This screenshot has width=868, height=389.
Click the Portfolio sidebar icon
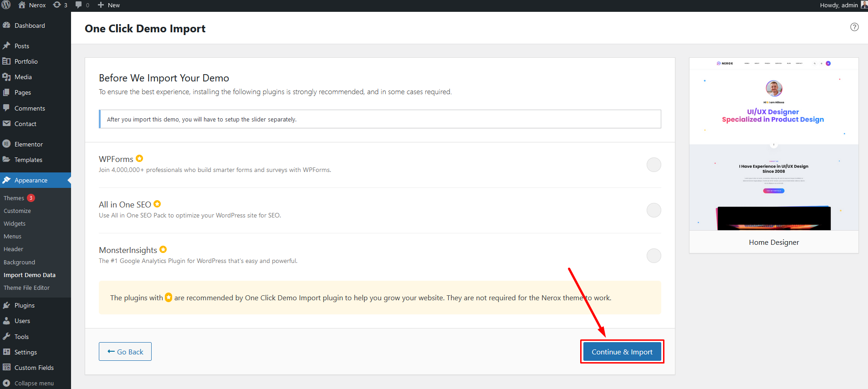point(6,61)
